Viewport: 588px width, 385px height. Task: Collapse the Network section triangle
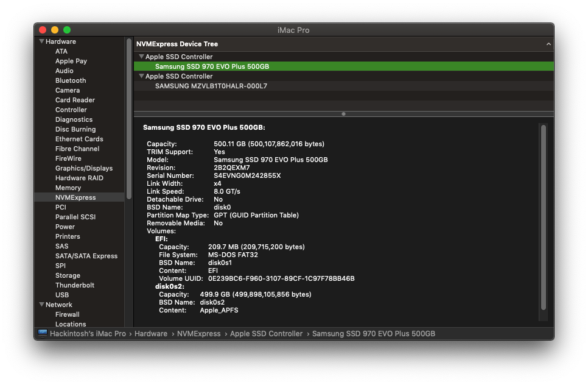pos(41,305)
